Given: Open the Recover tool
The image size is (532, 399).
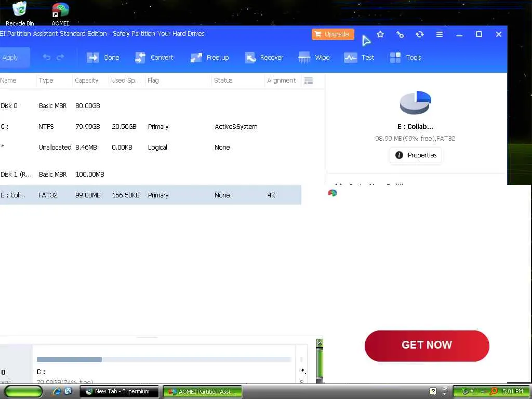Looking at the screenshot, I should pos(264,57).
